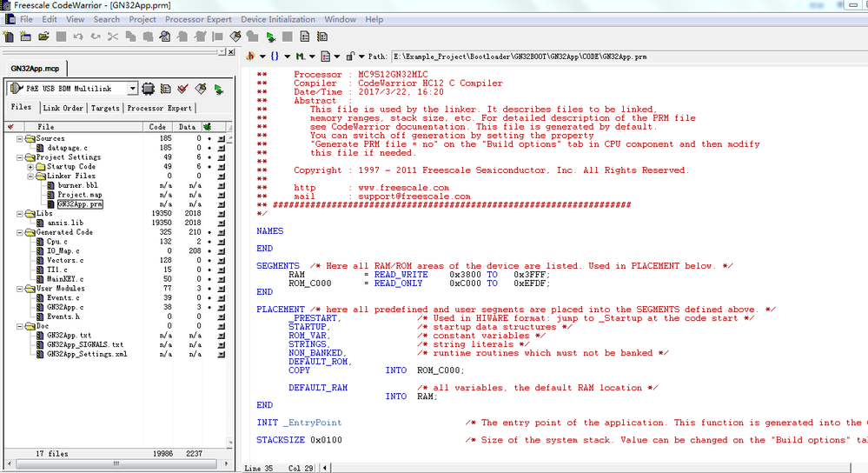Toggle debug dot for Vectors.c row
The height and width of the screenshot is (473, 868).
pyautogui.click(x=209, y=260)
